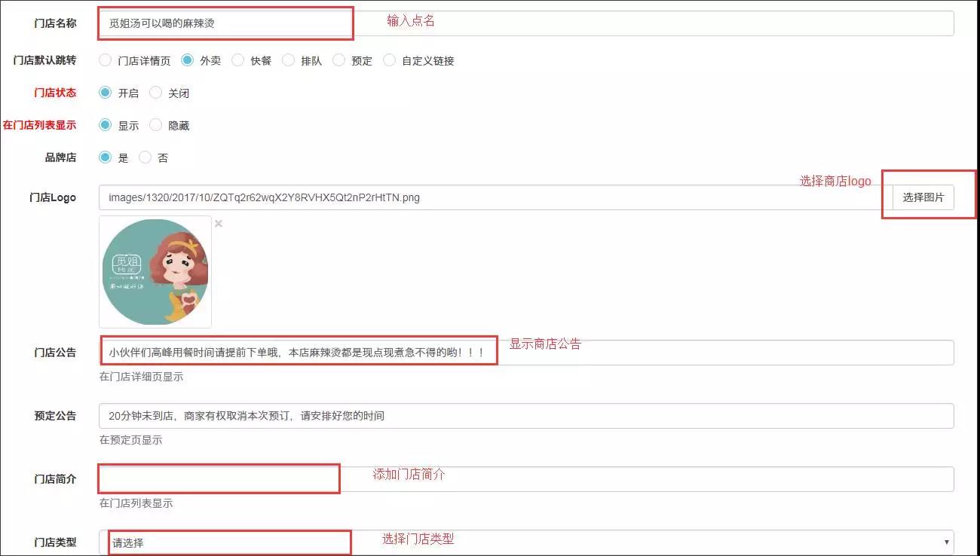Choose 隐藏 to hide from store list
The width and height of the screenshot is (980, 556).
(156, 125)
